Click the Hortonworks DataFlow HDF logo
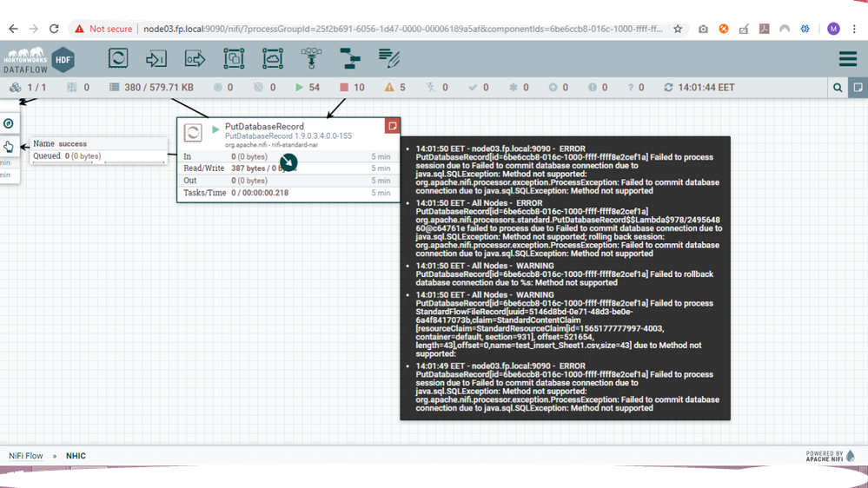 coord(39,59)
